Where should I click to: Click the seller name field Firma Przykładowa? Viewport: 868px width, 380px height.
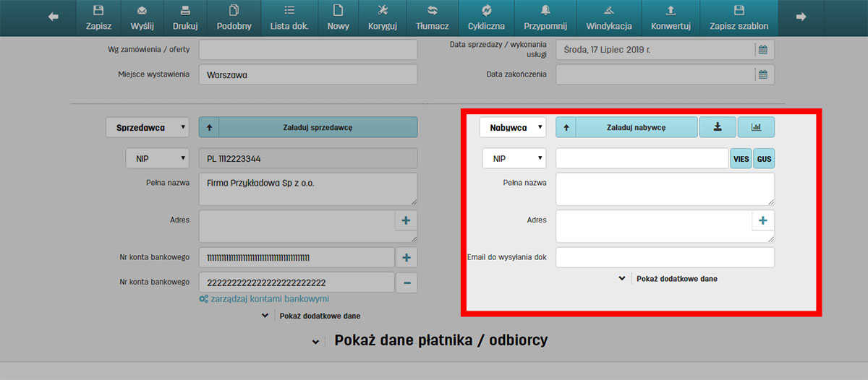tap(308, 189)
